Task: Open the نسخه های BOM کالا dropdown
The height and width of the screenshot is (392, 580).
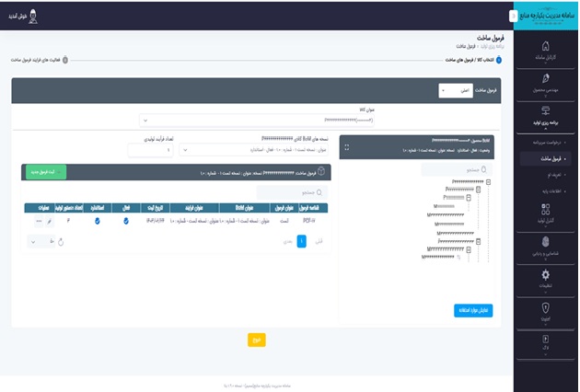Action: [253, 150]
